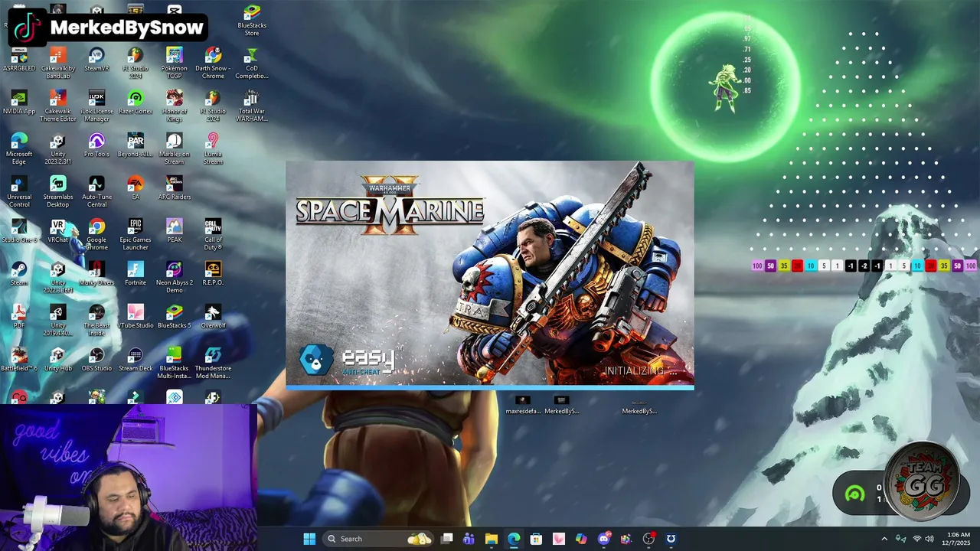Open Microsoft Edge desktop shortcut
Screen dimensions: 980x551
click(x=19, y=149)
